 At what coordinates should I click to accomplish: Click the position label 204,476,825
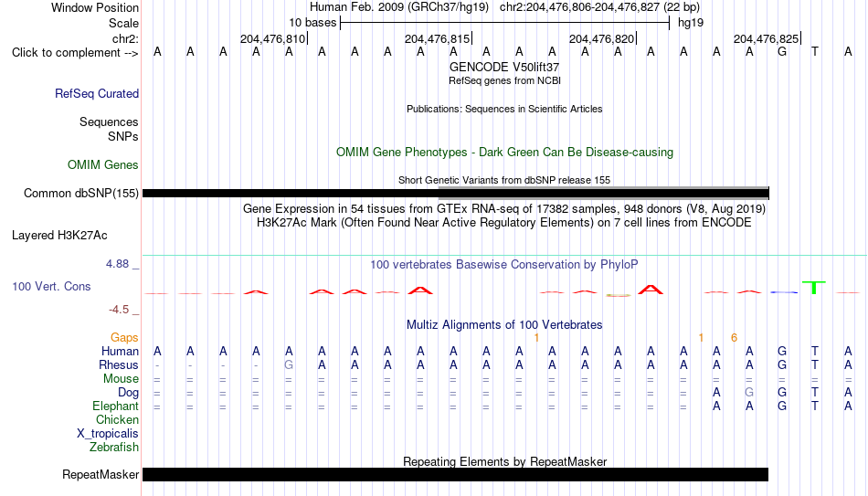coord(767,38)
